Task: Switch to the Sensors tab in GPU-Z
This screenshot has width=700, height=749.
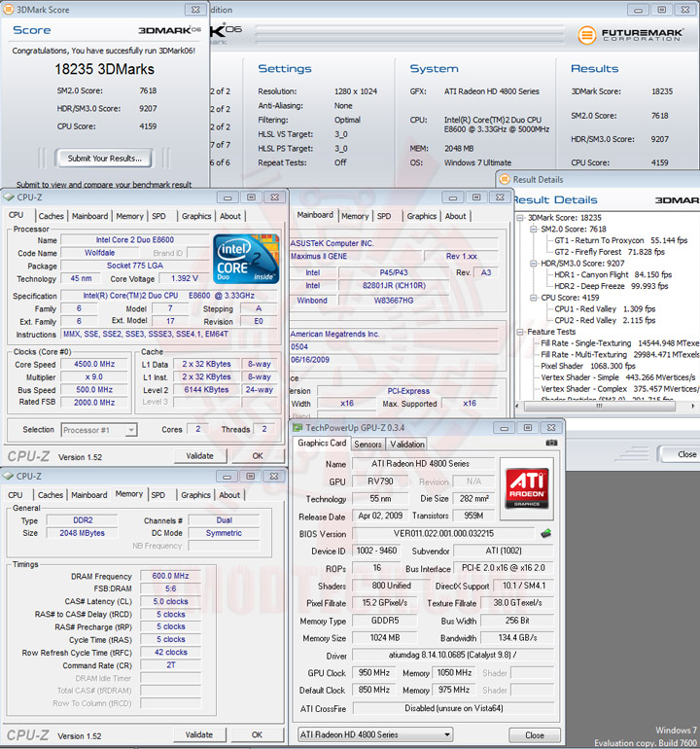Action: (x=367, y=445)
